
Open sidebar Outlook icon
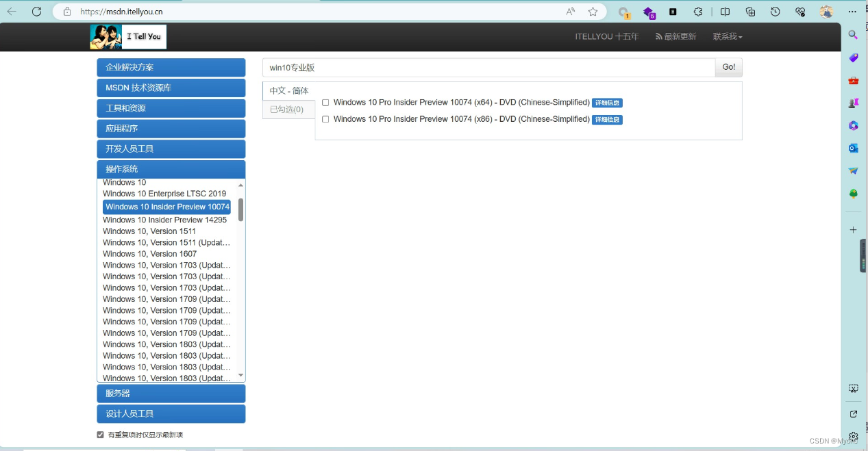coord(853,148)
